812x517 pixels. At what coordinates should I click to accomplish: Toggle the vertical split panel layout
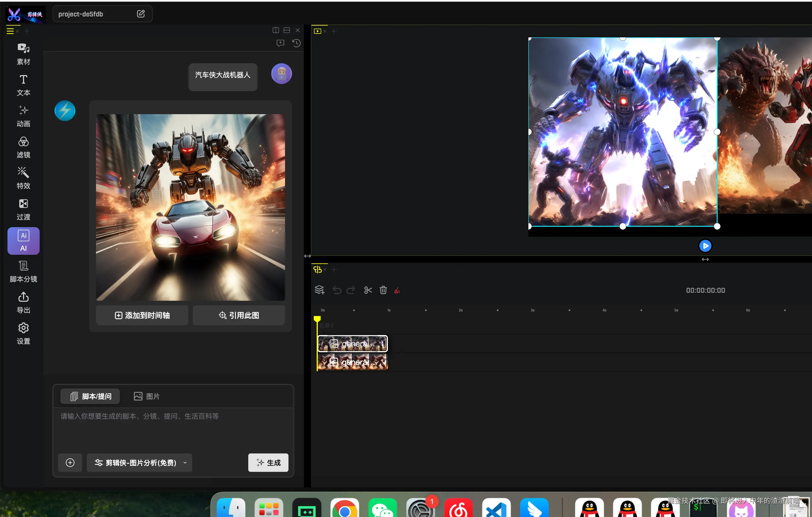click(x=276, y=30)
